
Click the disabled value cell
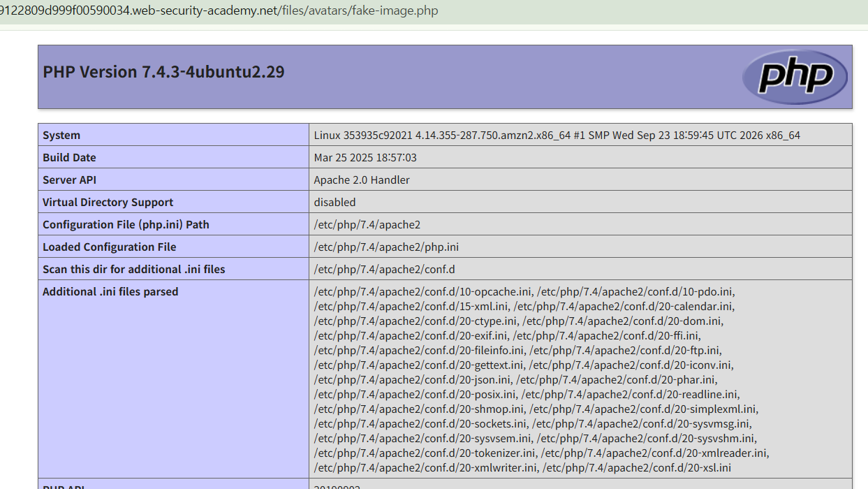click(x=580, y=202)
